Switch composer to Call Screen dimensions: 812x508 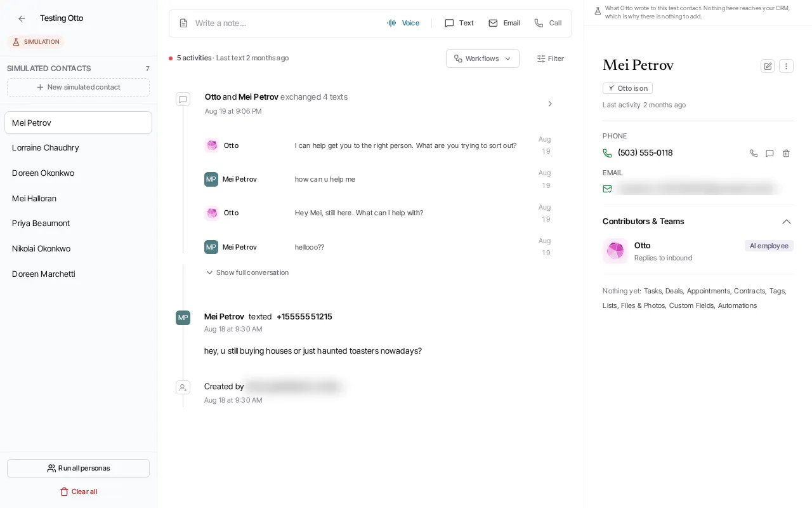click(548, 23)
